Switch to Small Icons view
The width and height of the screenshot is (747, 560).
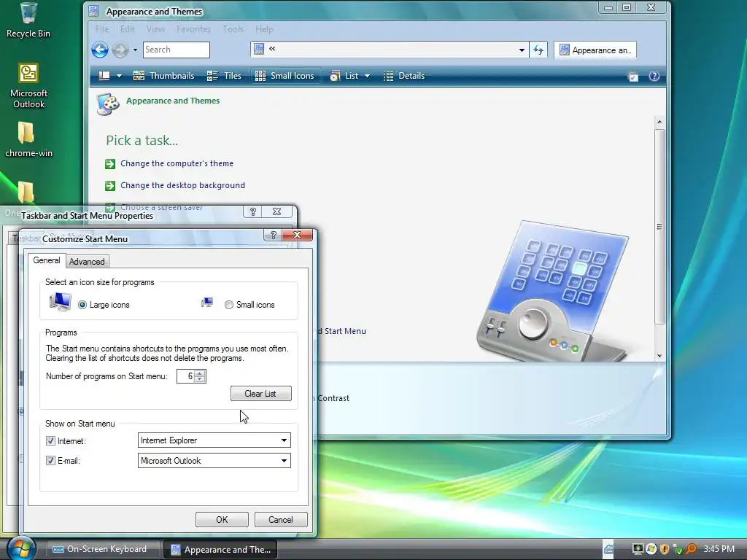pos(285,76)
